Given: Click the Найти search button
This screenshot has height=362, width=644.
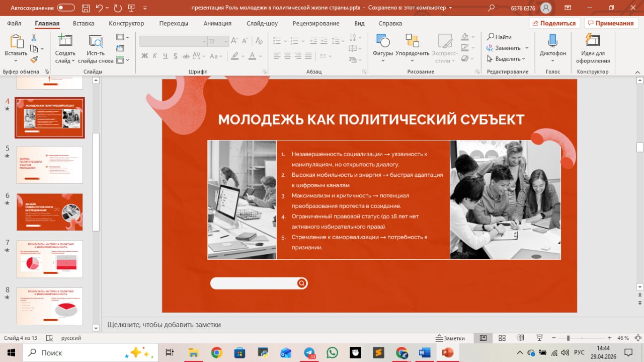Looking at the screenshot, I should click(x=499, y=37).
